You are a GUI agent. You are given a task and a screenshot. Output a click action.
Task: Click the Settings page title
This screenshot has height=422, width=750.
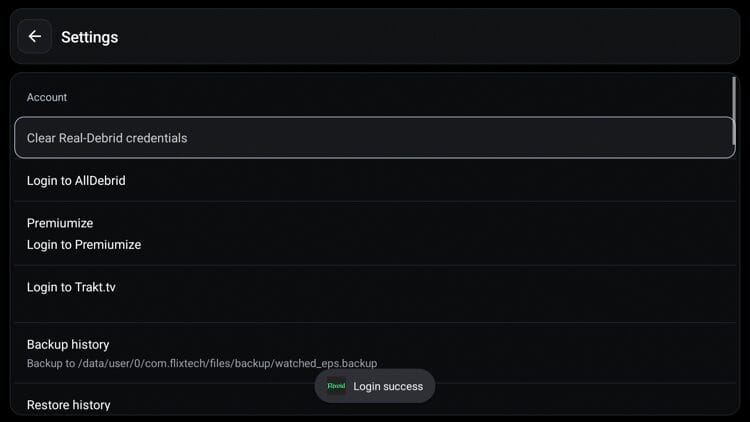90,37
